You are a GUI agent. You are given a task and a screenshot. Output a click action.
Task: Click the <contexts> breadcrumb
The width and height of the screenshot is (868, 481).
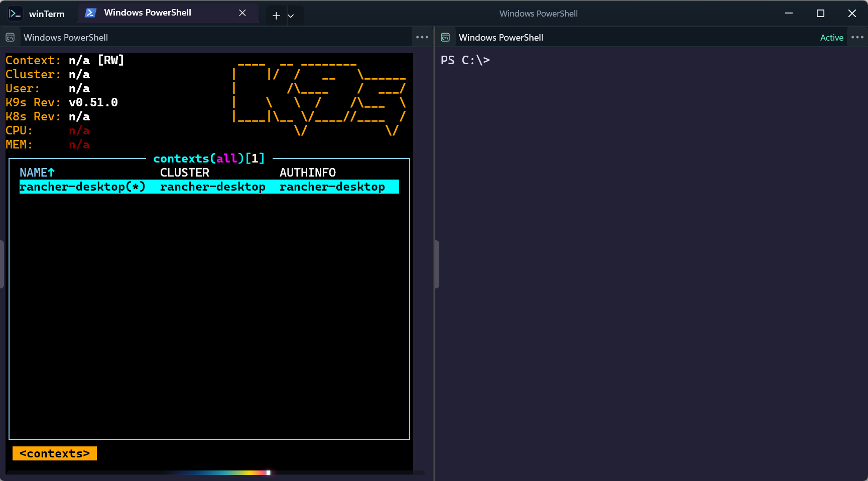point(55,453)
